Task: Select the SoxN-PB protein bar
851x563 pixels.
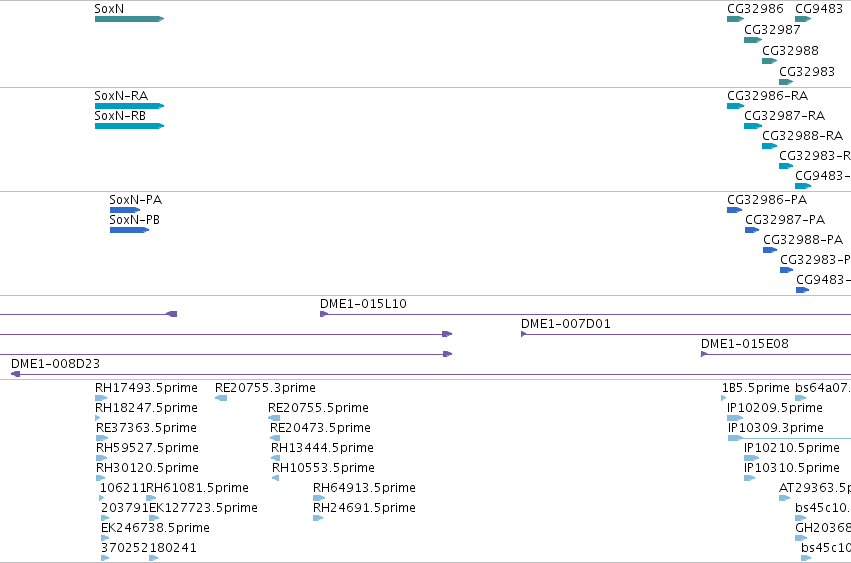Action: pyautogui.click(x=129, y=230)
